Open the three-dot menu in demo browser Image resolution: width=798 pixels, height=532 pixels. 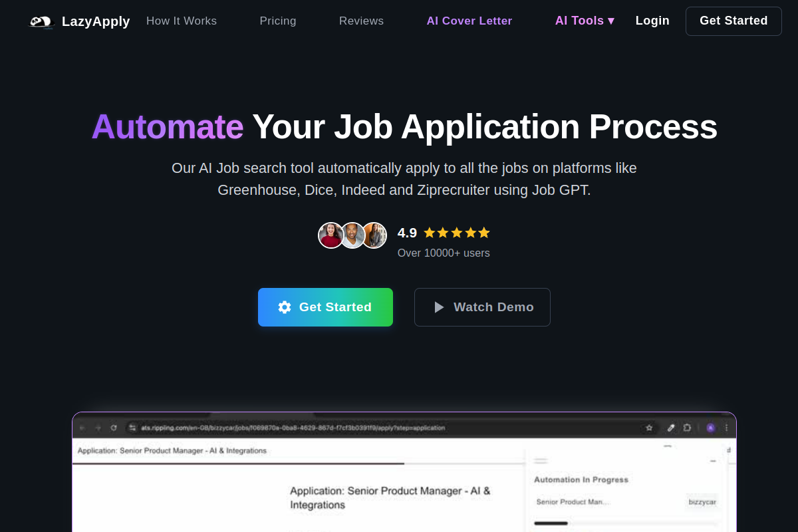726,428
